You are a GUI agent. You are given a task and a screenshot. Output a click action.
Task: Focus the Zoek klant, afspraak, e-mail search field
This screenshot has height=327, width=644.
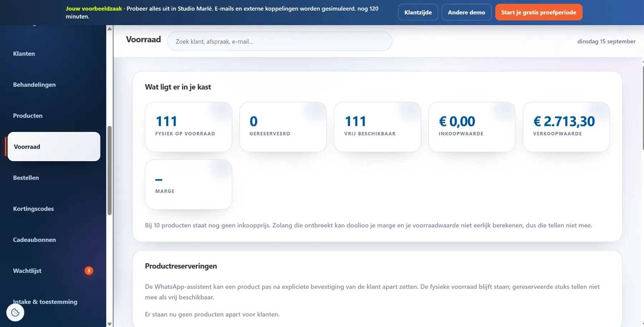279,41
